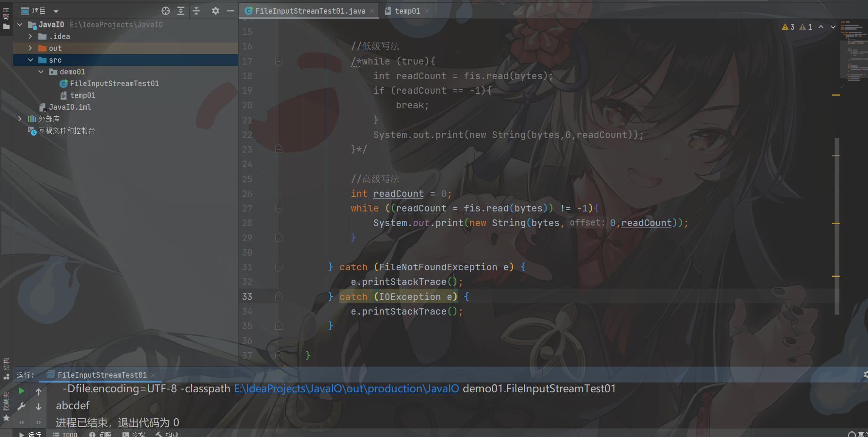Click the catch keyword on line 33

pyautogui.click(x=353, y=297)
